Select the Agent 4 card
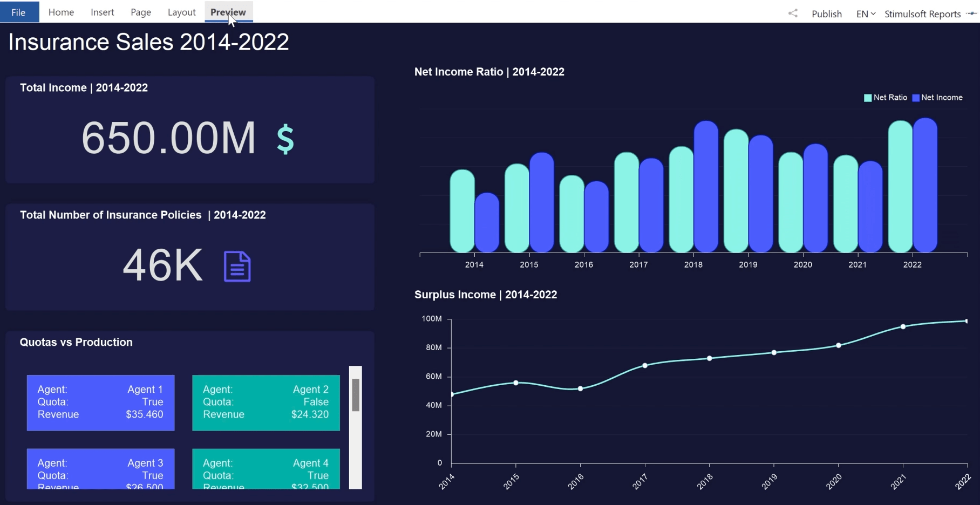 point(266,469)
